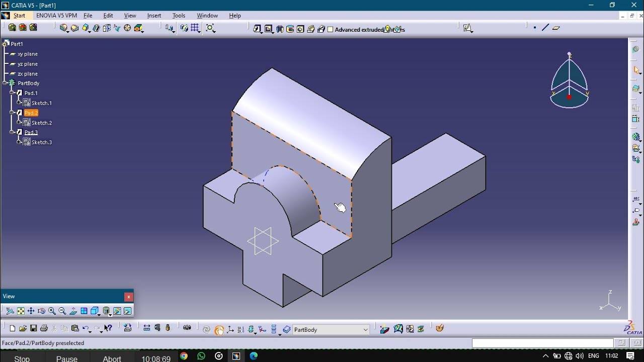Open the view mode shading icon
Screen dimensions: 644x362
pyautogui.click(x=106, y=311)
